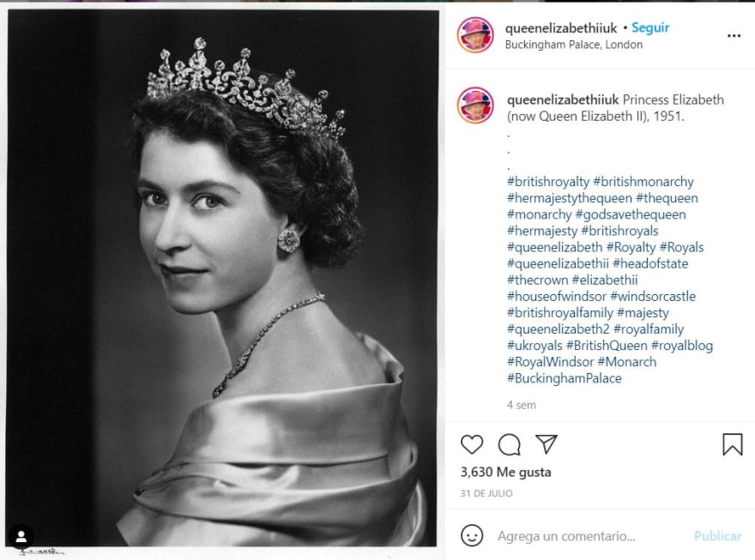Click the disabled Publicar button

tap(717, 536)
